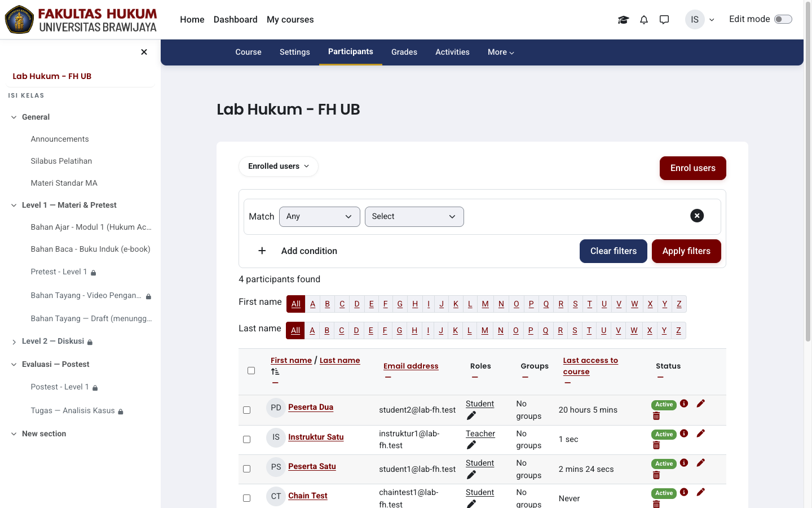Close the course index drawer
Image resolution: width=812 pixels, height=508 pixels.
[x=144, y=52]
